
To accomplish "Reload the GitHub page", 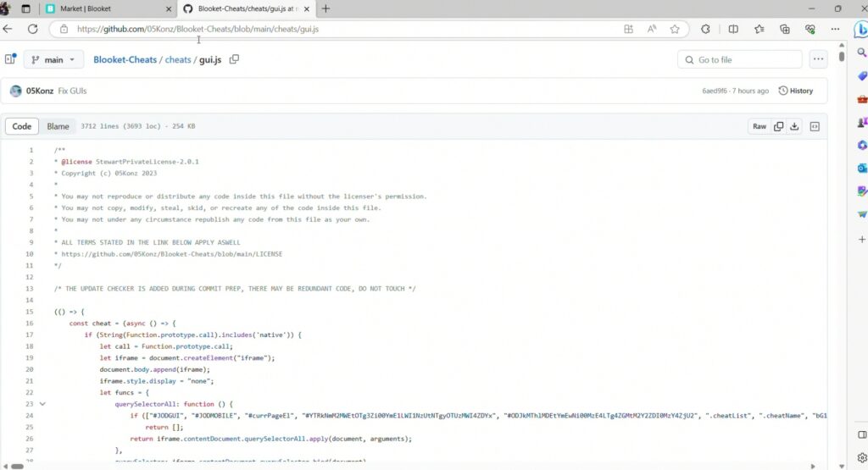I will pos(33,29).
